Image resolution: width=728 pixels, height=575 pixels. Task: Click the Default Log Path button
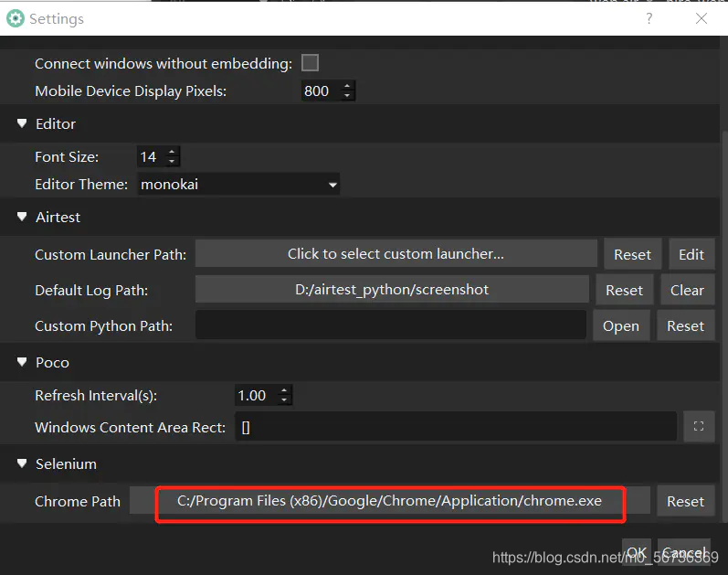coord(392,290)
